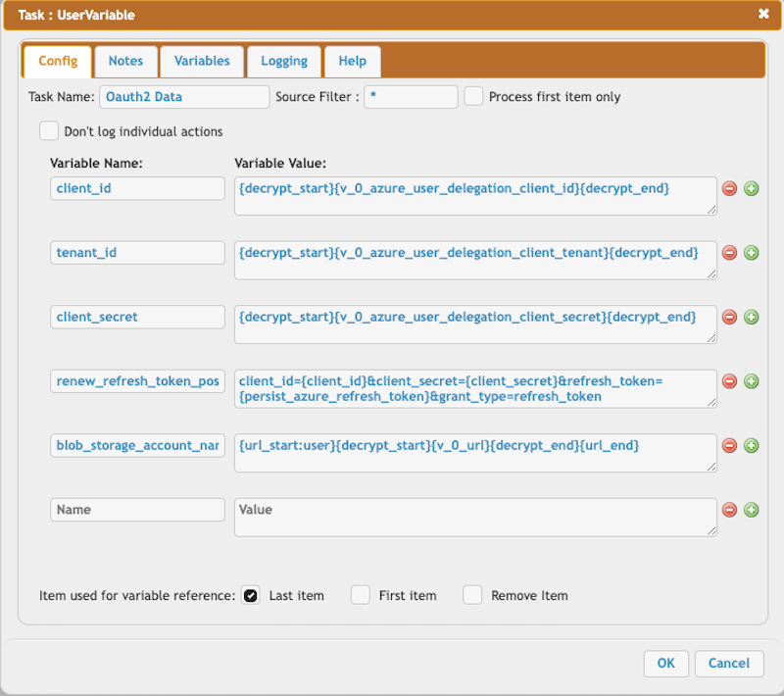Click the tenant_id value textarea resize handle
Image resolution: width=784 pixels, height=696 pixels.
tap(711, 274)
